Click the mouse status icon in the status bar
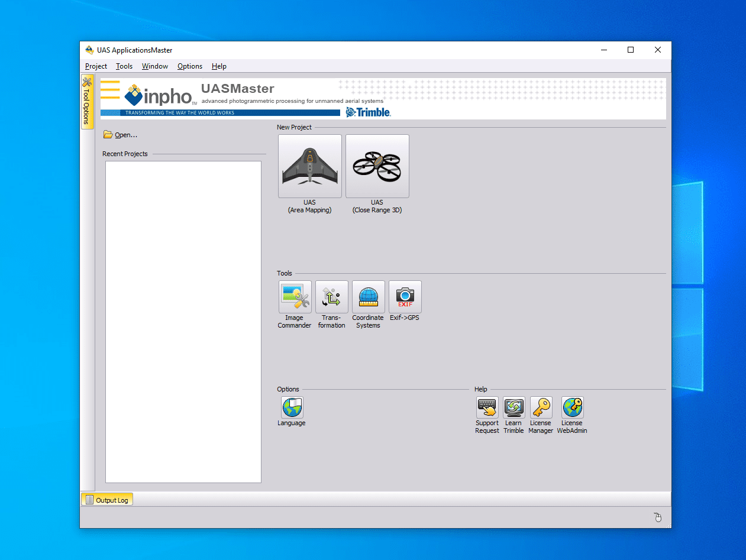This screenshot has width=746, height=560. [x=657, y=517]
